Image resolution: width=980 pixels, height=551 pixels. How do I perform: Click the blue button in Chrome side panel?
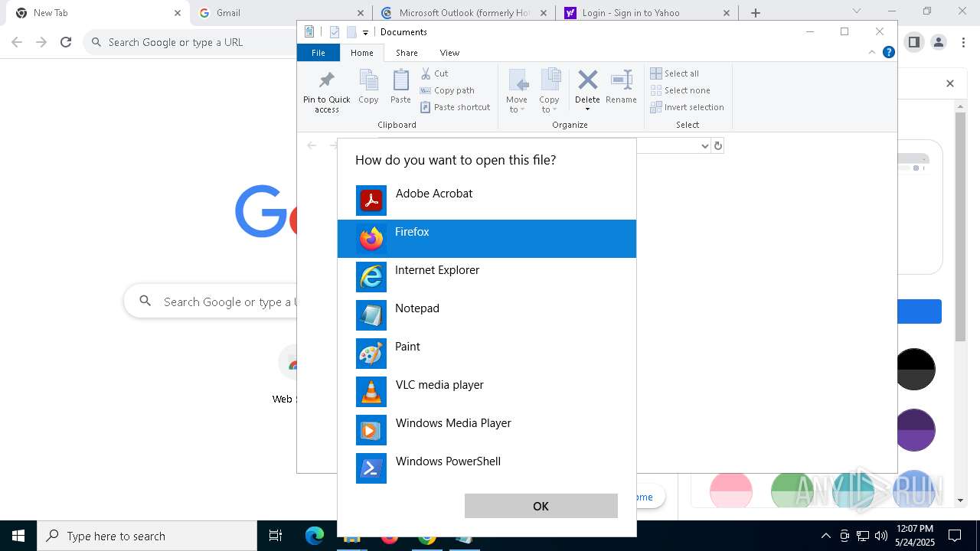pos(919,311)
